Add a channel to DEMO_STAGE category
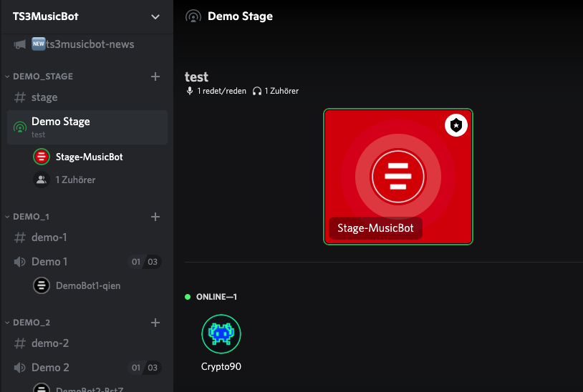The height and width of the screenshot is (392, 583). click(x=155, y=77)
